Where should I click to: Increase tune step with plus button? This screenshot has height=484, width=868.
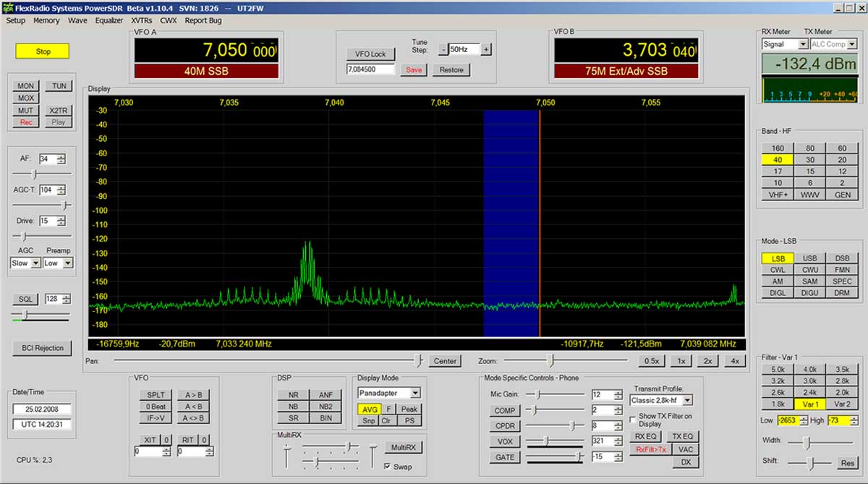(x=486, y=49)
